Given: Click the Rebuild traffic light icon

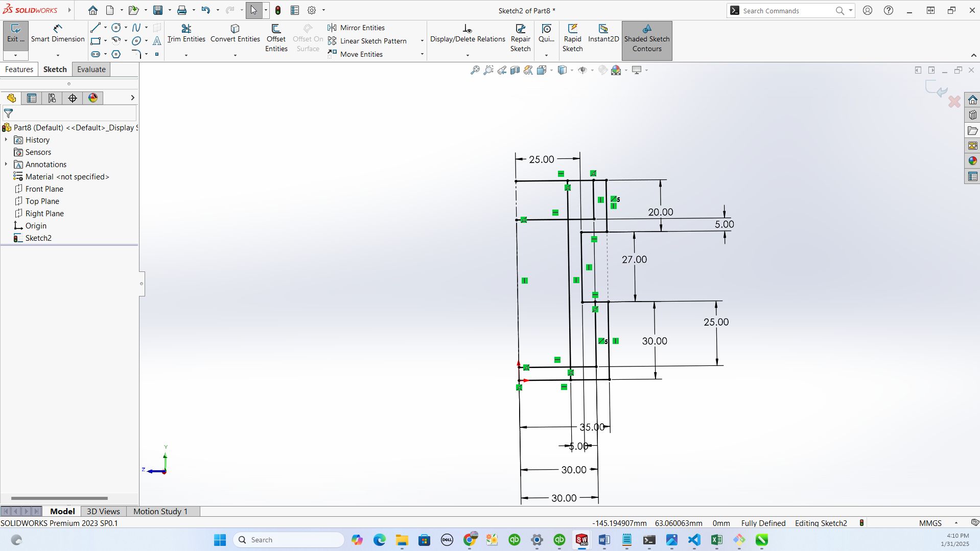Looking at the screenshot, I should point(278,10).
